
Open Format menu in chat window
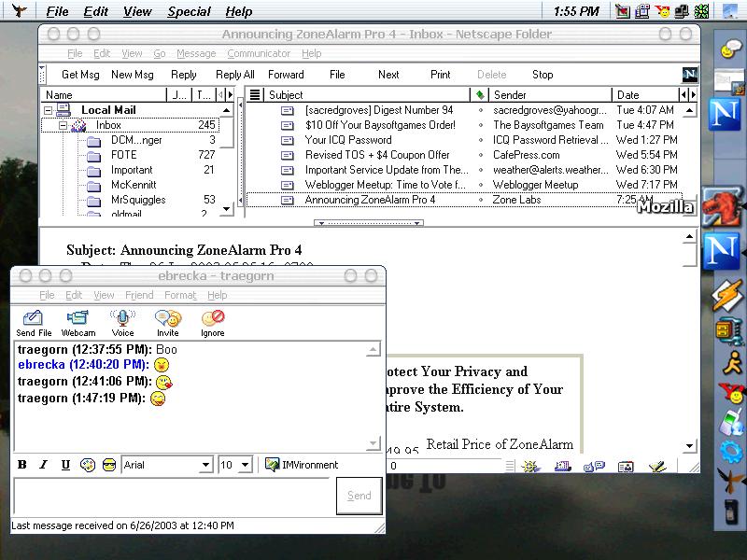(180, 295)
